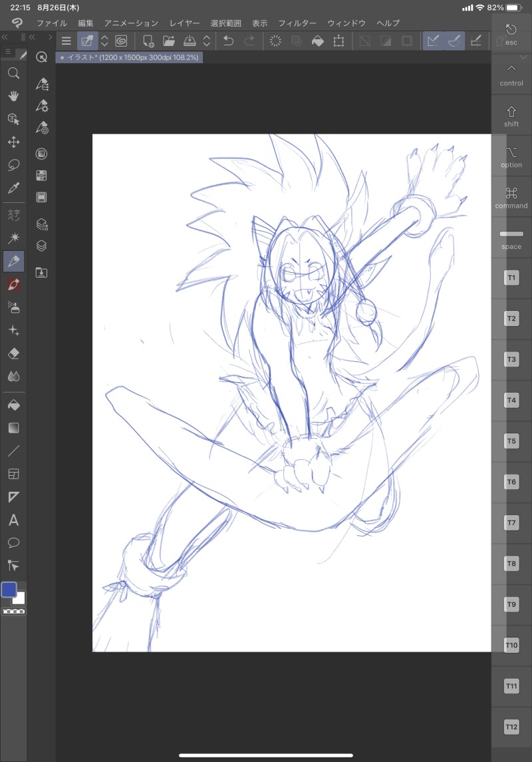Open the Sub Tool palette icon
Viewport: 532px width, 762px height.
click(x=42, y=84)
